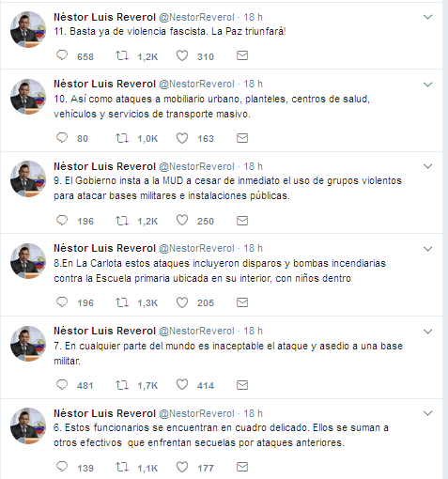The width and height of the screenshot is (448, 479).
Task: Reply to tweet 11 about violencia fascista
Action: 62,55
